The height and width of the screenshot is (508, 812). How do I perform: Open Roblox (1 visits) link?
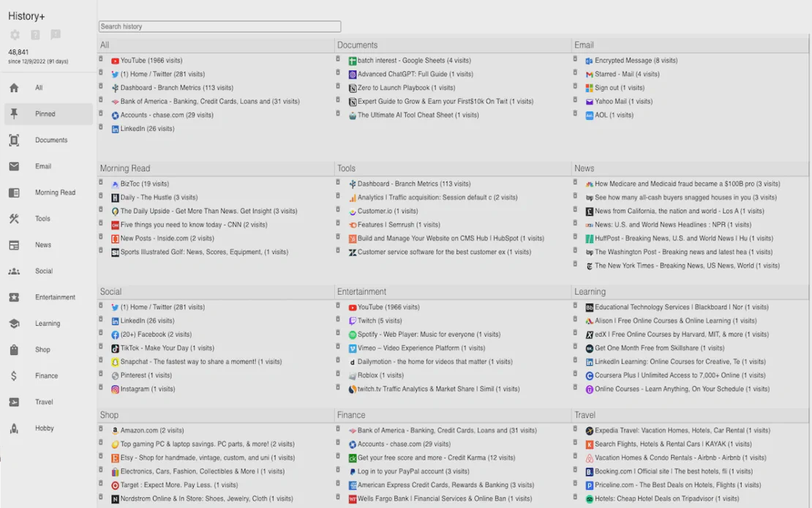point(380,376)
